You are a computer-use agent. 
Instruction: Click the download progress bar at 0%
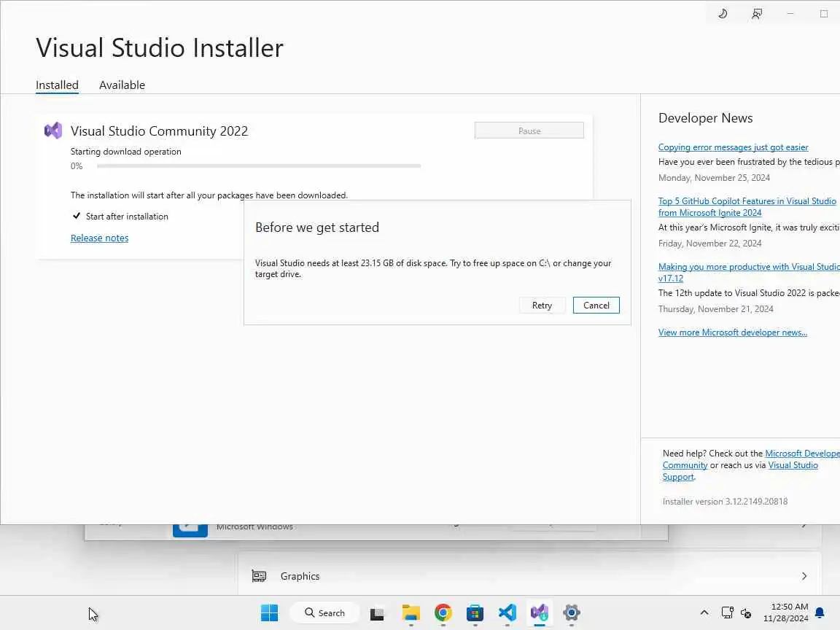click(259, 166)
